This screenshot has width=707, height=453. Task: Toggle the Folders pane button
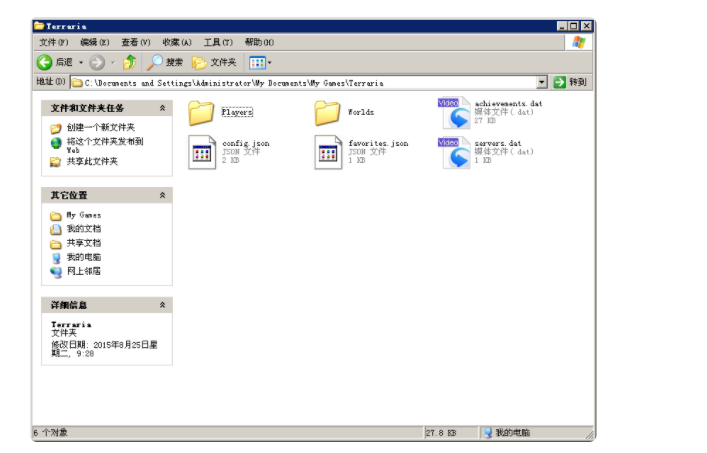pyautogui.click(x=214, y=62)
